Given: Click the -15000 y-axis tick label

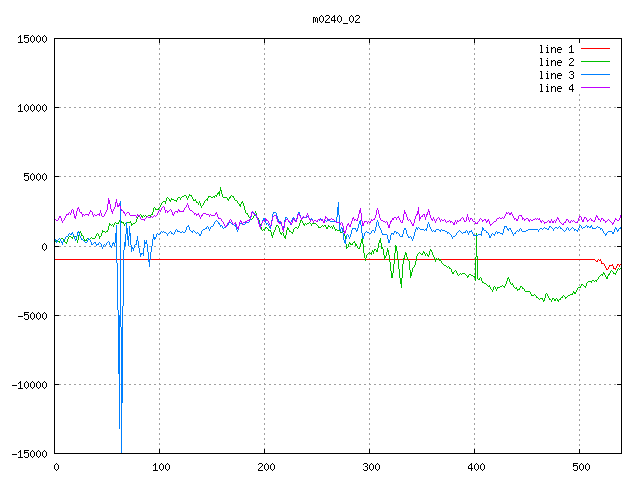Looking at the screenshot, I should click(27, 453).
